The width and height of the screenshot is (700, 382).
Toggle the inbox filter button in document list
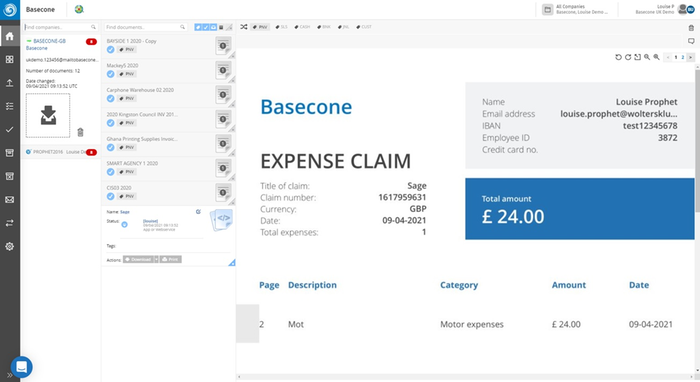[x=213, y=27]
